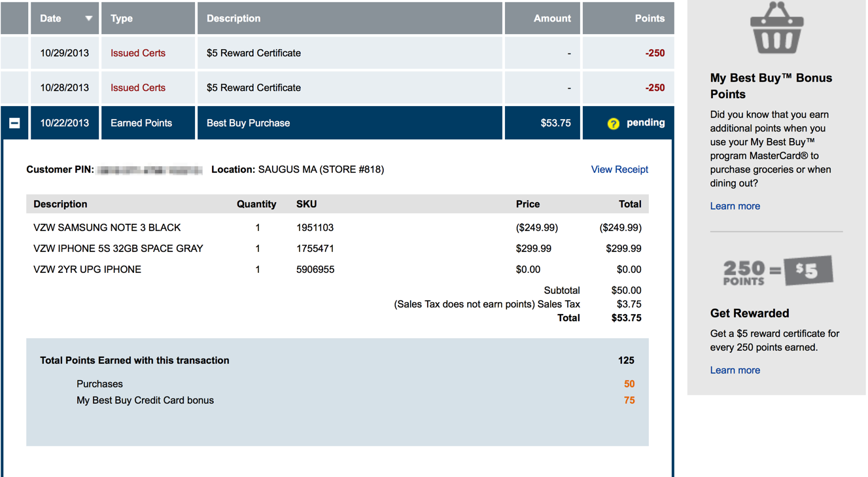868x477 pixels.
Task: Click SKU 1951103
Action: point(315,228)
